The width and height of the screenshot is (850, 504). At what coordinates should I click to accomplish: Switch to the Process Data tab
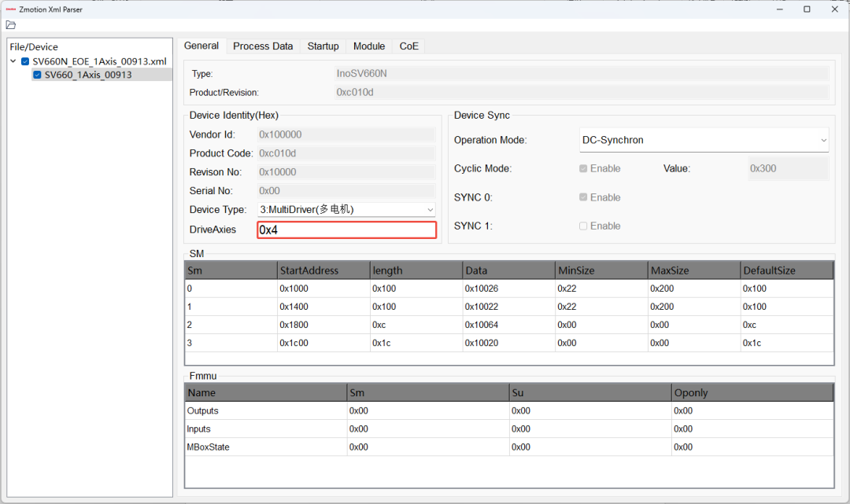pos(263,46)
